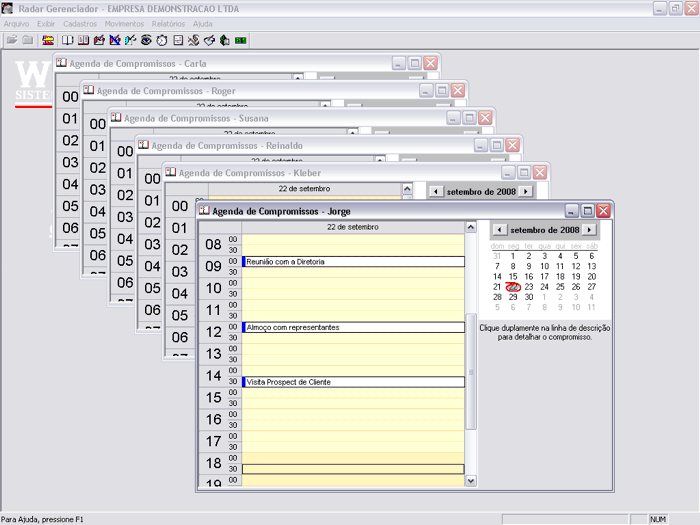Click the notepad list icon in toolbar
700x525 pixels.
click(178, 40)
